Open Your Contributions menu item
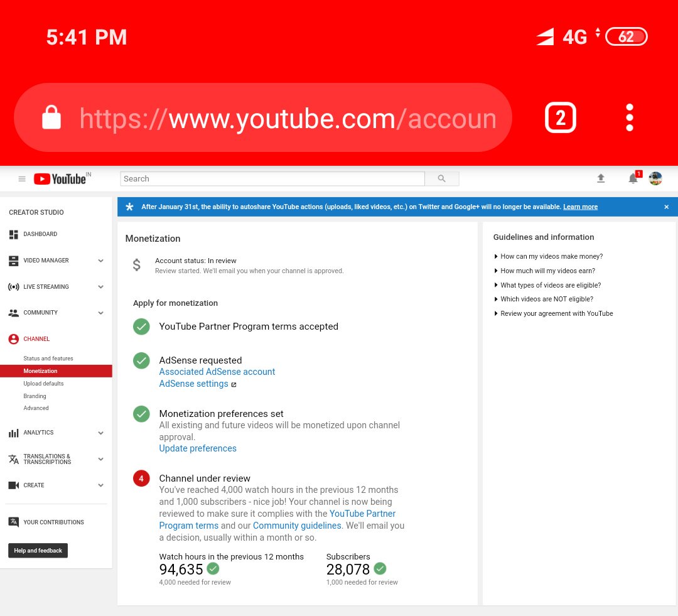 pyautogui.click(x=53, y=522)
